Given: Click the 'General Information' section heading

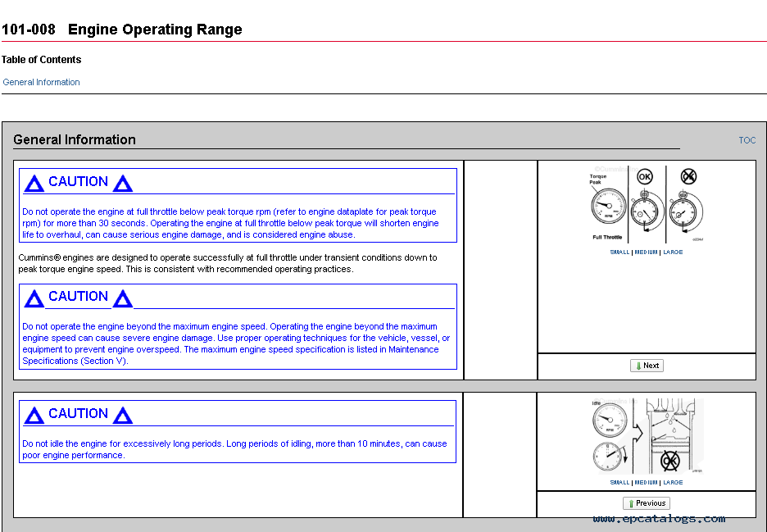Looking at the screenshot, I should coord(75,139).
